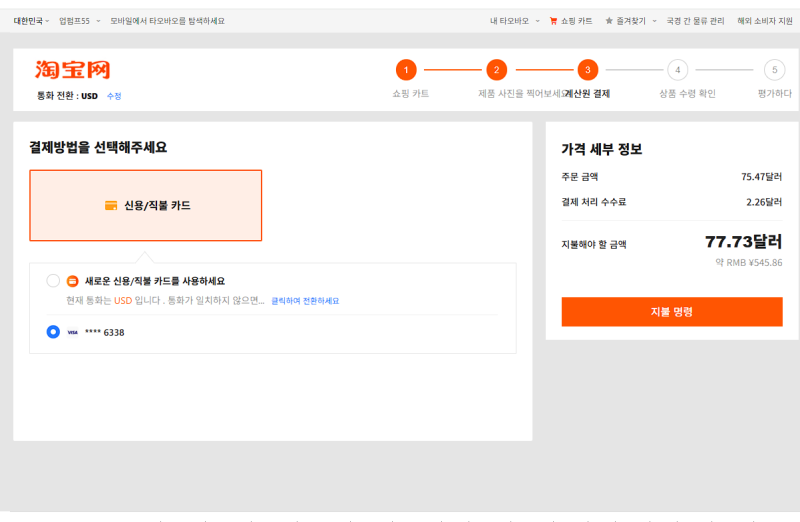Click the orange new card icon
The height and width of the screenshot is (522, 800).
click(x=72, y=281)
